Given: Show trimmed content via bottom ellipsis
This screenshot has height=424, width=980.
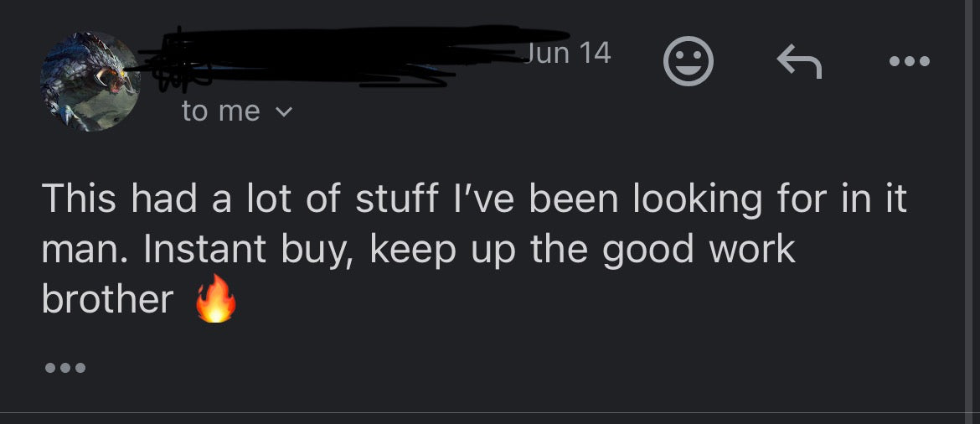Looking at the screenshot, I should pyautogui.click(x=64, y=367).
